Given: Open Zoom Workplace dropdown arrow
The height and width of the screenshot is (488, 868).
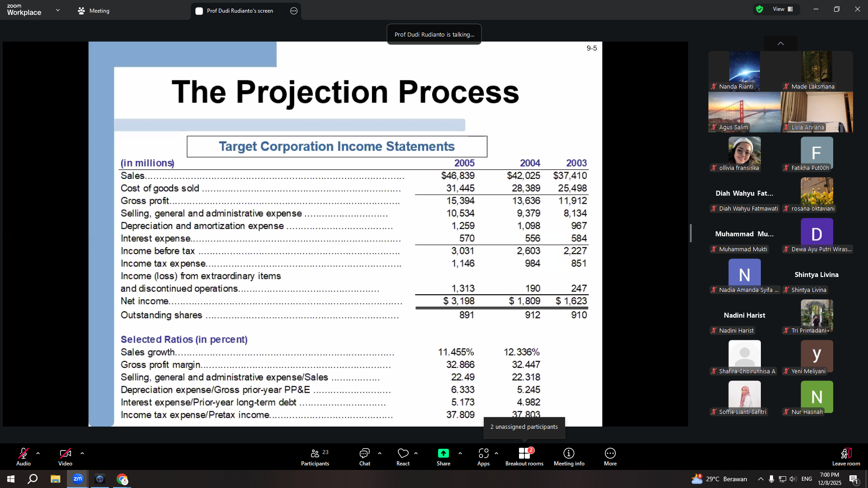Looking at the screenshot, I should 58,10.
